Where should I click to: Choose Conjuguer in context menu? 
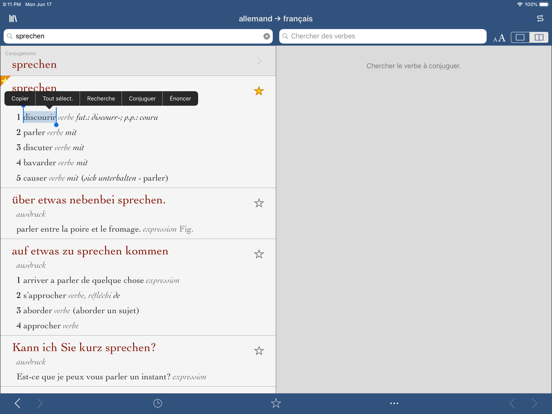(142, 99)
